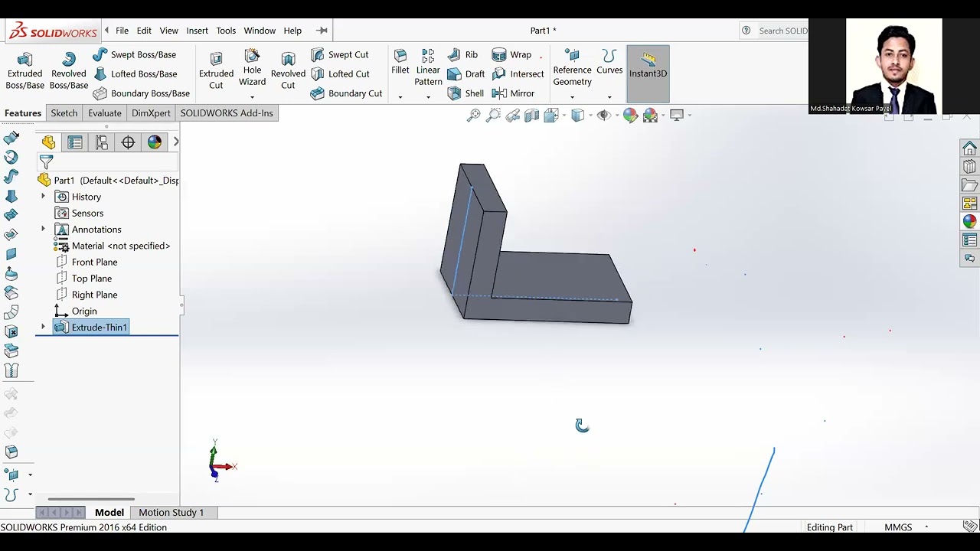This screenshot has width=980, height=551.
Task: Open the Curves tools
Action: coord(609,63)
